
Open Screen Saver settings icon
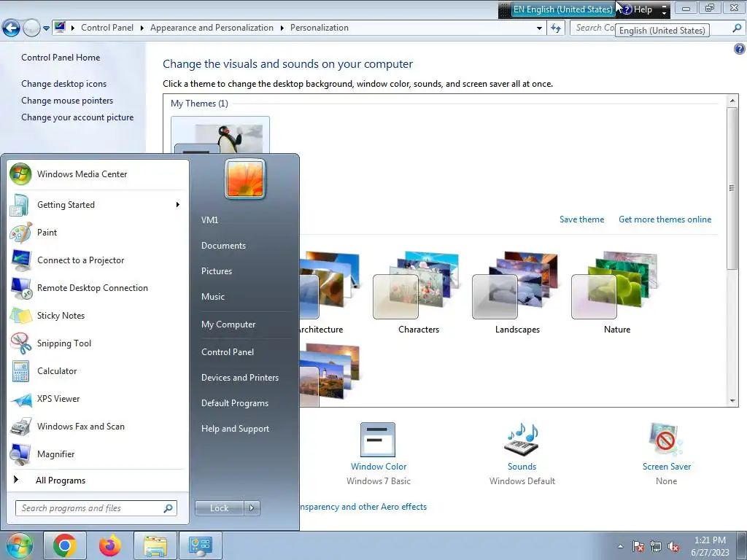click(x=665, y=439)
